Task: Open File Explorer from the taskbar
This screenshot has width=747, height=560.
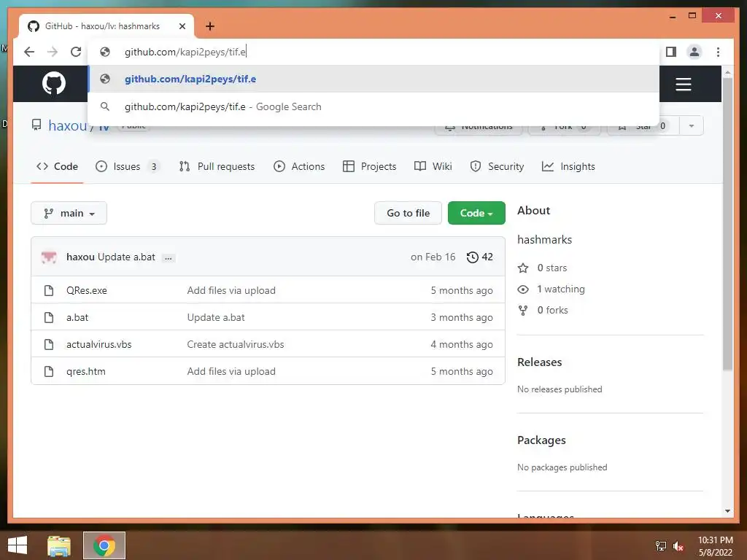Action: (x=59, y=545)
